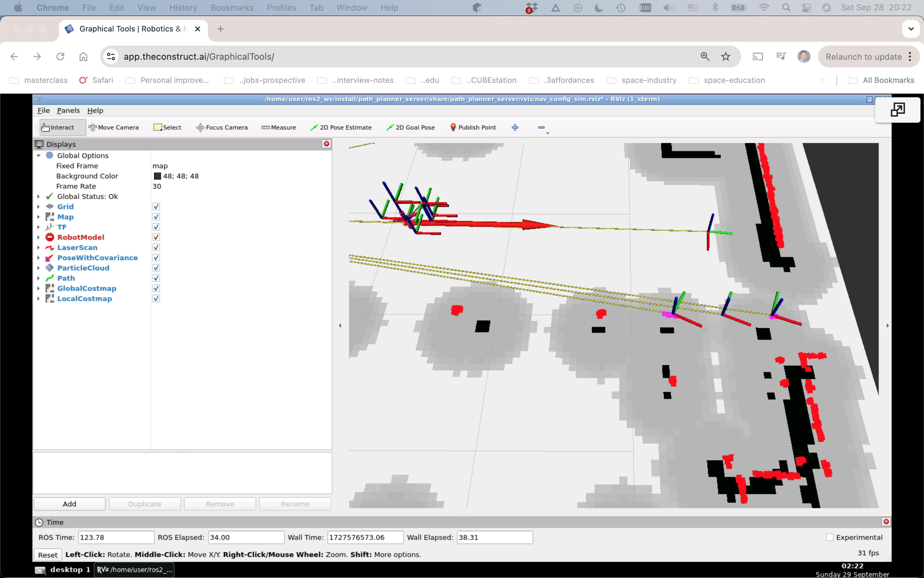
Task: Expand the Grid display node
Action: point(38,207)
